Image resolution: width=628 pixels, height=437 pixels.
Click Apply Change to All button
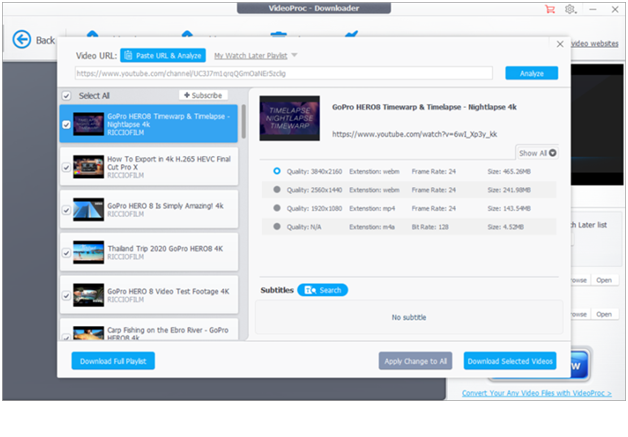click(415, 361)
